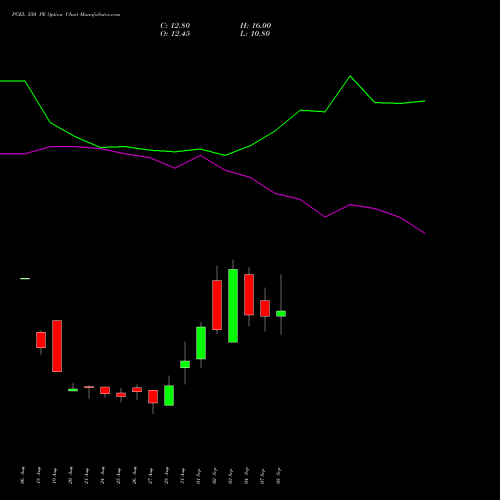Screen dimensions: 500x500
Task: Select the 01 Sep date label
Action: (x=198, y=476)
